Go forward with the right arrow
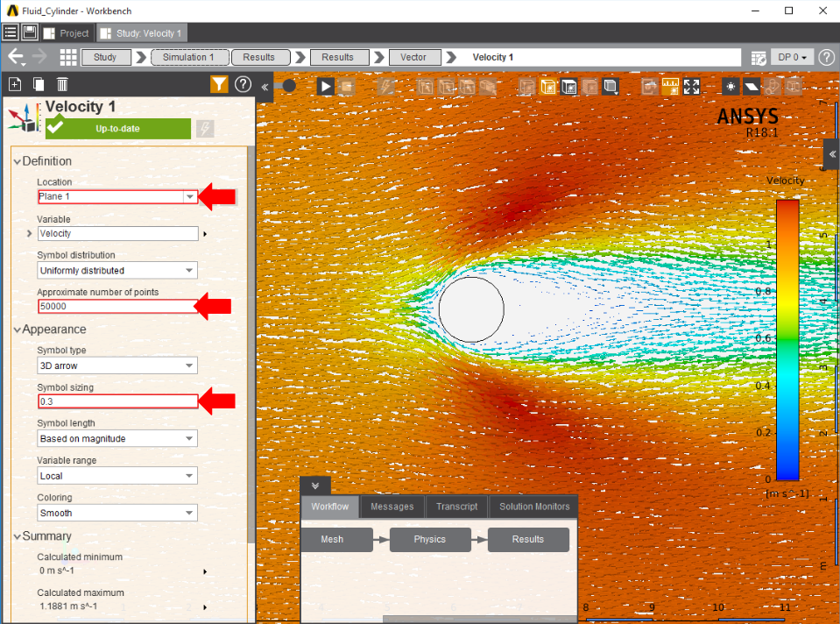 [x=39, y=57]
